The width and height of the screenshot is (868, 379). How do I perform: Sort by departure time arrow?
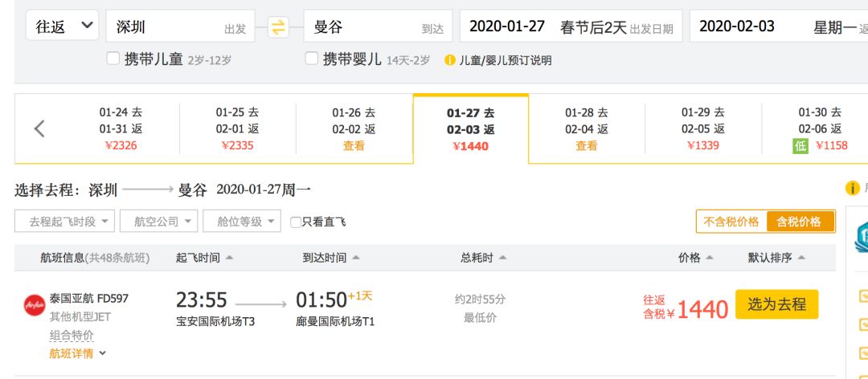click(229, 258)
